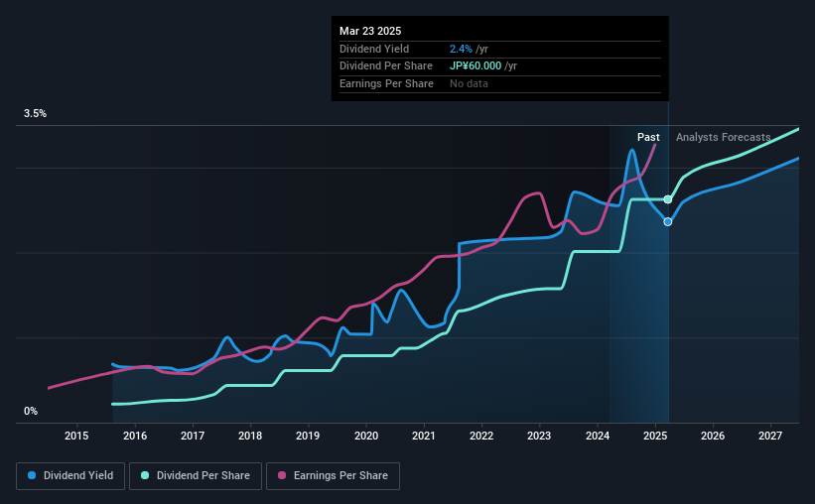The image size is (815, 504).
Task: Toggle the Dividend Yield legend button
Action: (x=70, y=476)
